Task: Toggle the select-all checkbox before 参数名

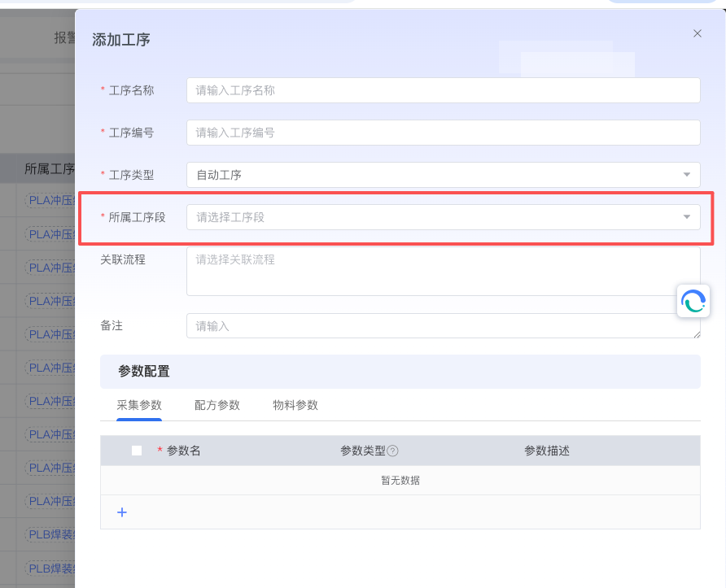Action: (x=137, y=451)
